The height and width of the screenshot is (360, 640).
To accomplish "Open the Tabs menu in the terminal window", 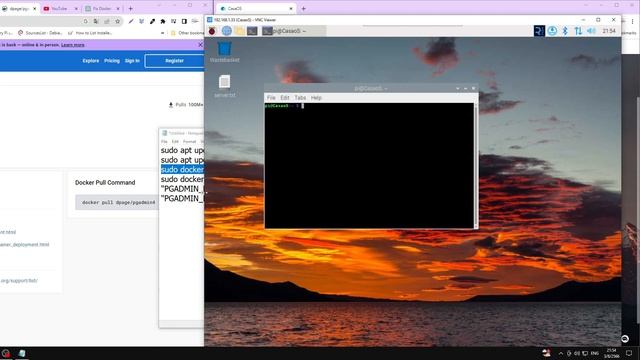I will pos(300,98).
